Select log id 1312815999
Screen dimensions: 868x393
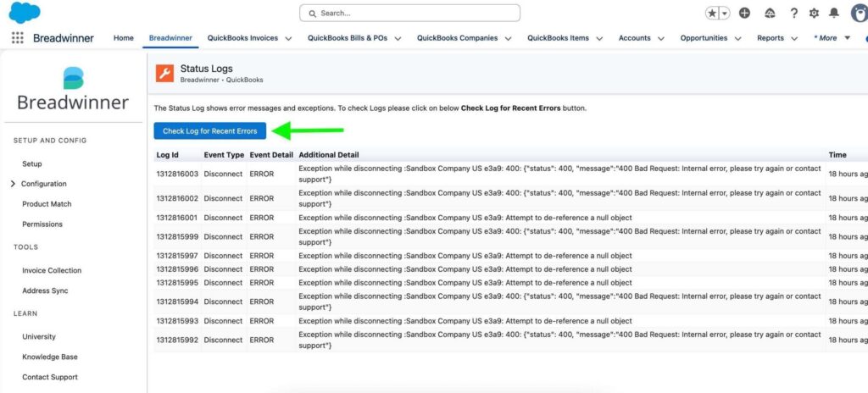(x=177, y=236)
